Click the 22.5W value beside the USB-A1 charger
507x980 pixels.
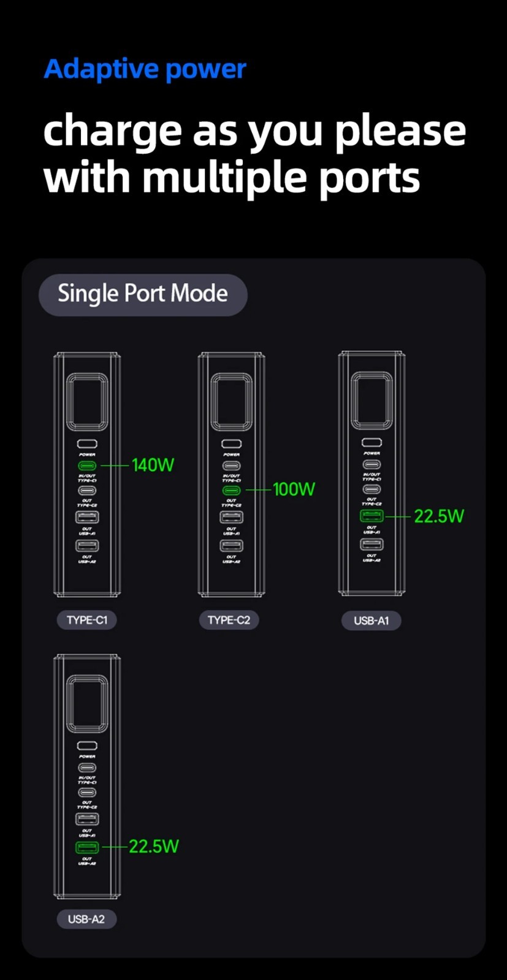439,516
